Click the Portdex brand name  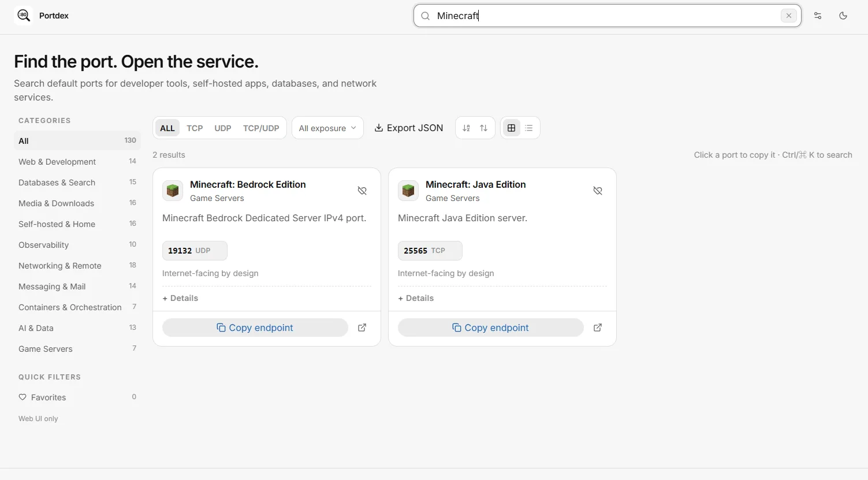coord(54,16)
